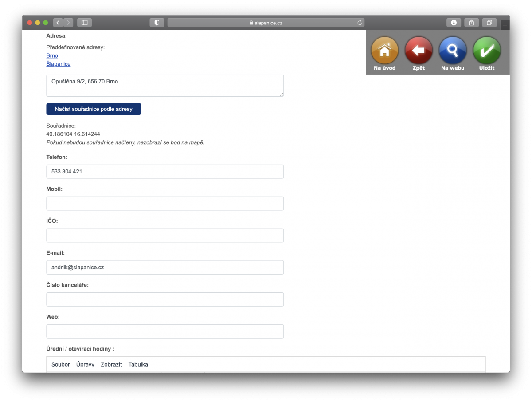Expand the Tabulka editor menu
Screen dimensions: 532x402
click(x=138, y=364)
